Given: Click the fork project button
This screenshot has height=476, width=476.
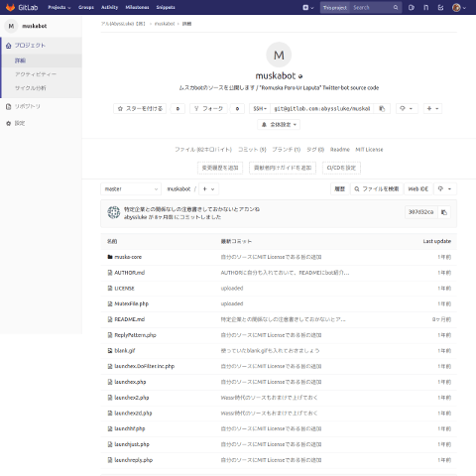Looking at the screenshot, I should coord(208,108).
